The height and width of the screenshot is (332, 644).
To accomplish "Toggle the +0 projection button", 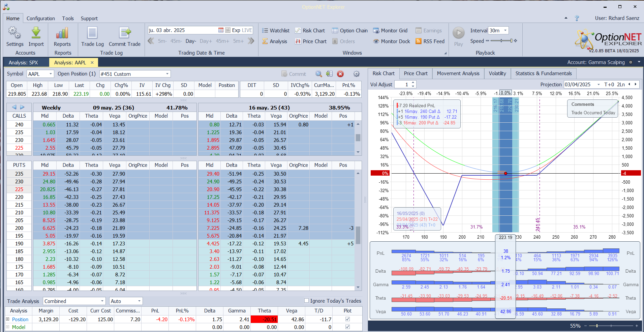I will point(611,85).
